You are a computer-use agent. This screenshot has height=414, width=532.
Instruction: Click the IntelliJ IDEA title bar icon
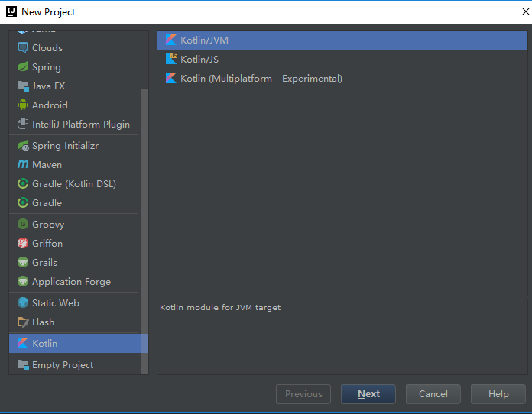[11, 11]
